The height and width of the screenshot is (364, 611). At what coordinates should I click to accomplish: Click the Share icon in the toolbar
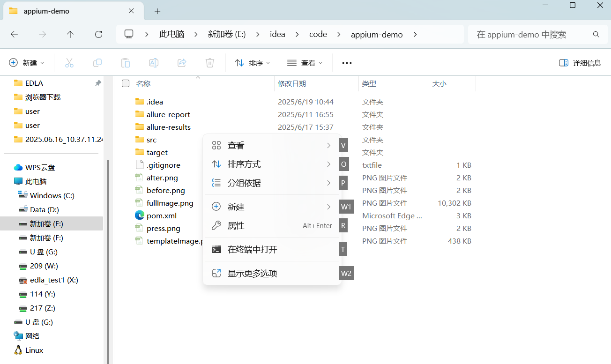coord(182,62)
